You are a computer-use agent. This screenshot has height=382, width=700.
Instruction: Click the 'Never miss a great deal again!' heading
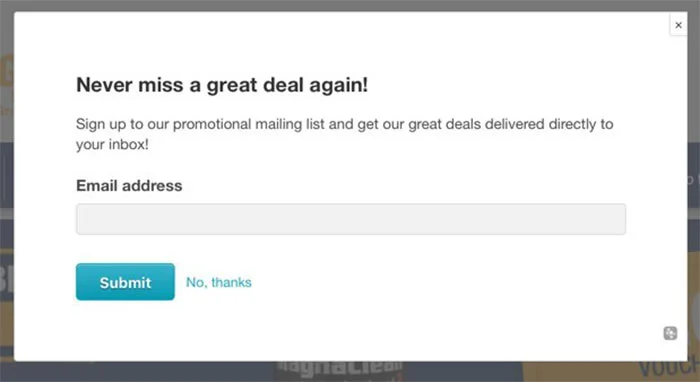point(222,85)
